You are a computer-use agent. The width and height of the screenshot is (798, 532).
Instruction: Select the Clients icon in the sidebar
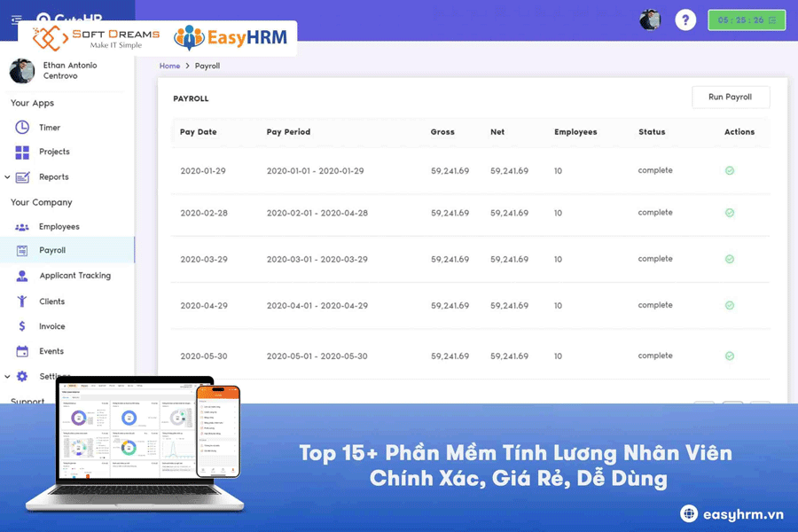[x=20, y=301]
